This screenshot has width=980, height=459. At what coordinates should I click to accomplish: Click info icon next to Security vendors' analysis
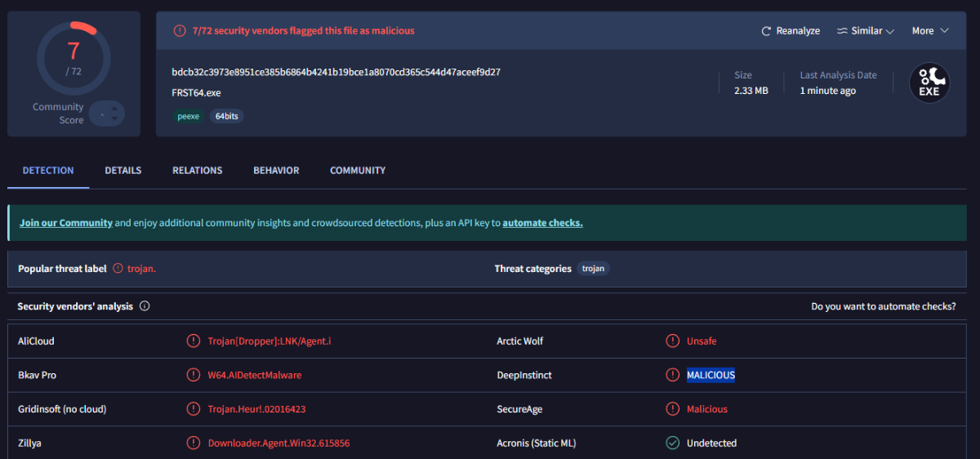point(145,306)
